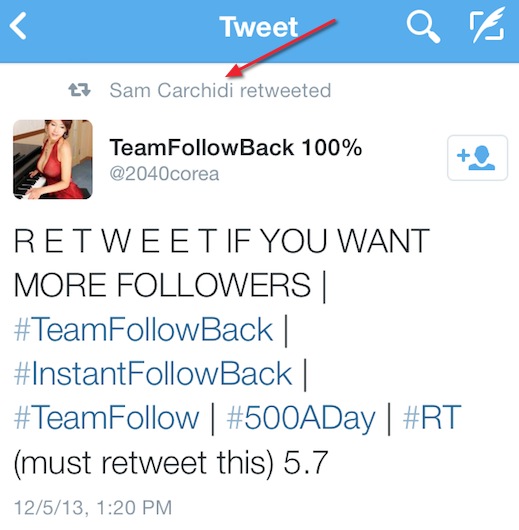Open the TeamFollowBack profile picture
This screenshot has height=530, width=519.
[x=53, y=159]
